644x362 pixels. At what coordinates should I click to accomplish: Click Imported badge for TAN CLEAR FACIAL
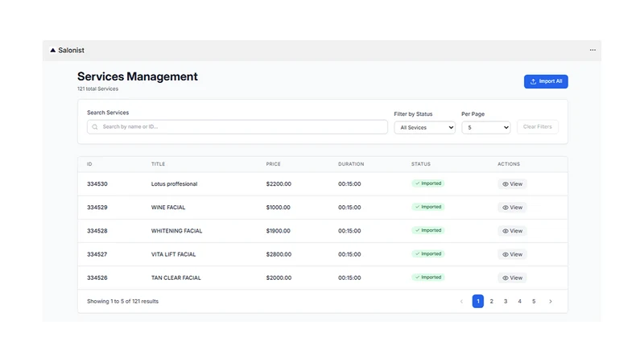coord(428,278)
